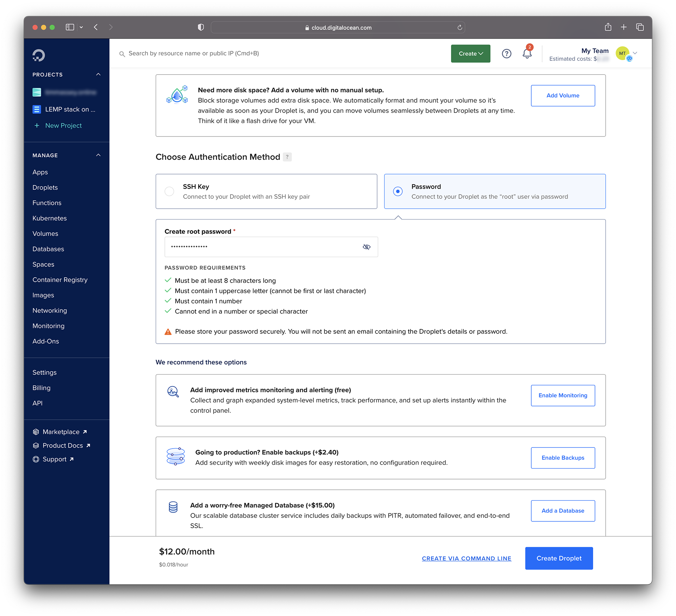Click the DigitalOcean logo
The height and width of the screenshot is (616, 676).
pyautogui.click(x=39, y=55)
